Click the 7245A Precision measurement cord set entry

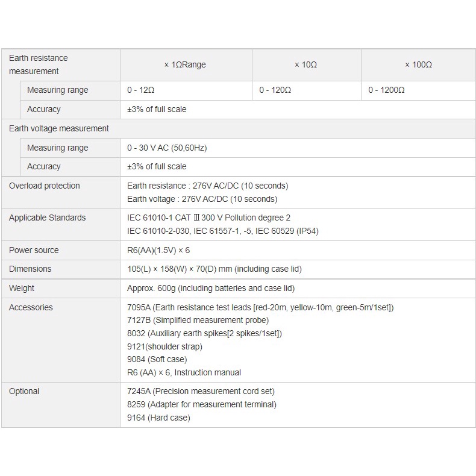(201, 391)
